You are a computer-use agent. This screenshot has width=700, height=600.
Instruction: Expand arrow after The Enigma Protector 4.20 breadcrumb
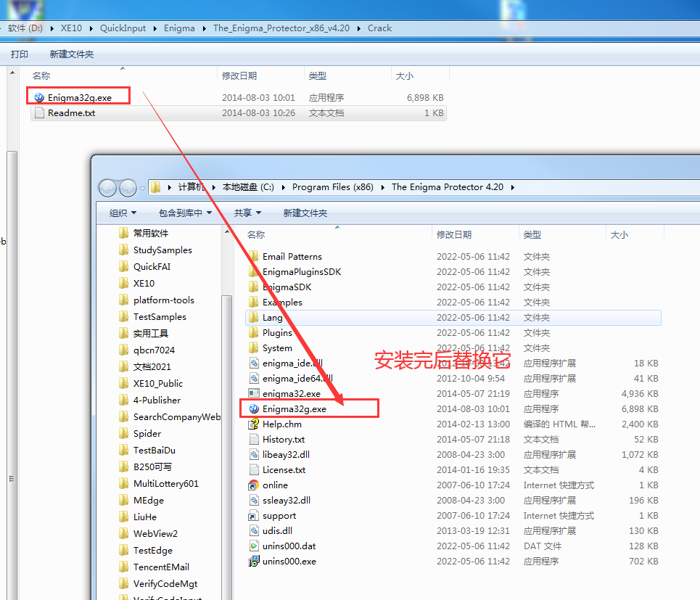(x=513, y=187)
